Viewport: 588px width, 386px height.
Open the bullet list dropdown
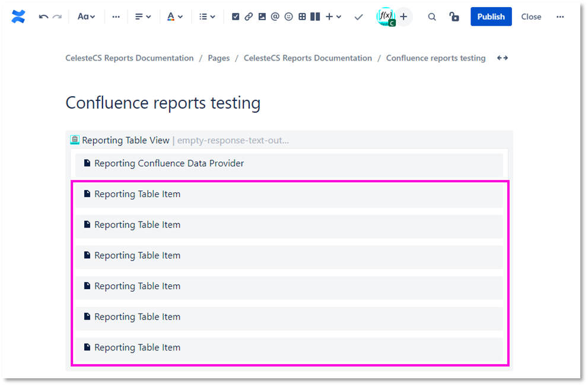pos(207,17)
